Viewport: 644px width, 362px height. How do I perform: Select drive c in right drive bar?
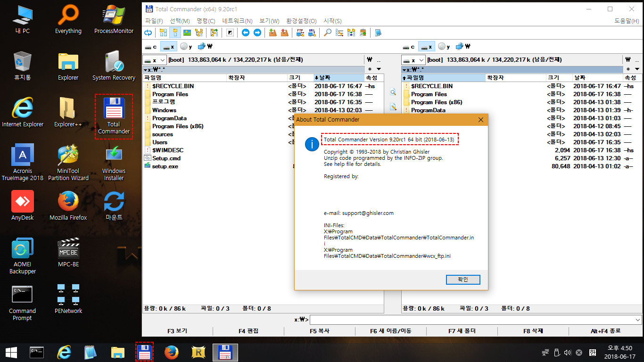pos(409,47)
